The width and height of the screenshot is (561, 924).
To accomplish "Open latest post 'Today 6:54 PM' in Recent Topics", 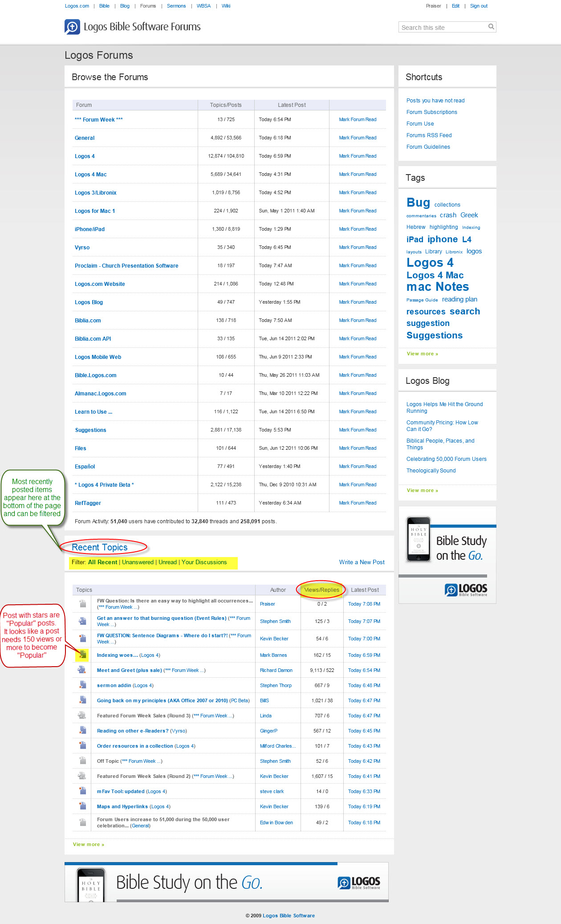I will (x=364, y=670).
